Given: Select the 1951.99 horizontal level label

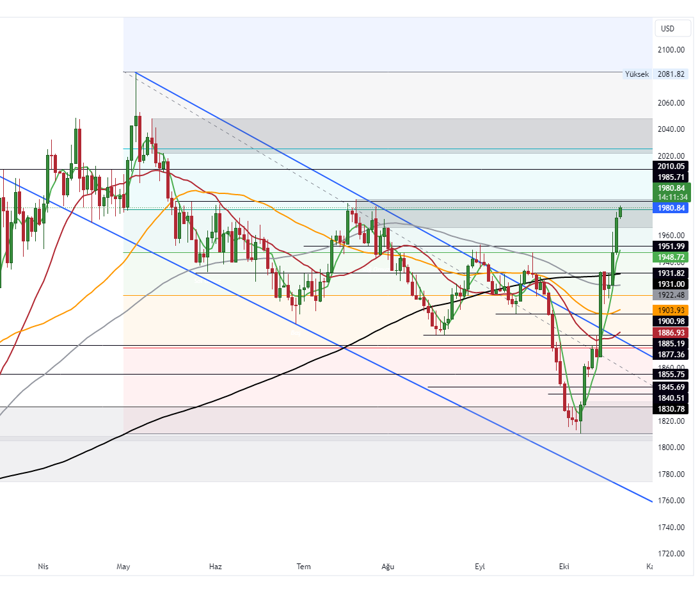Looking at the screenshot, I should click(671, 246).
